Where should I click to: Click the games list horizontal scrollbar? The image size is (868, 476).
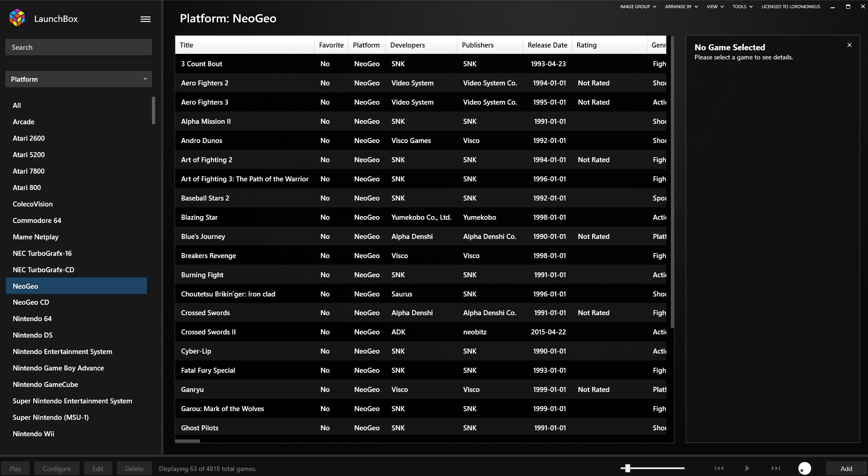[188, 441]
